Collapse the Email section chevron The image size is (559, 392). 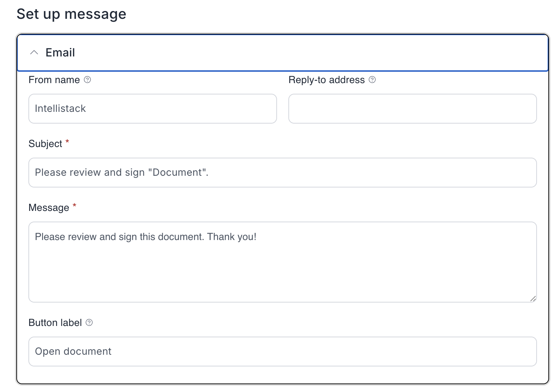[34, 53]
